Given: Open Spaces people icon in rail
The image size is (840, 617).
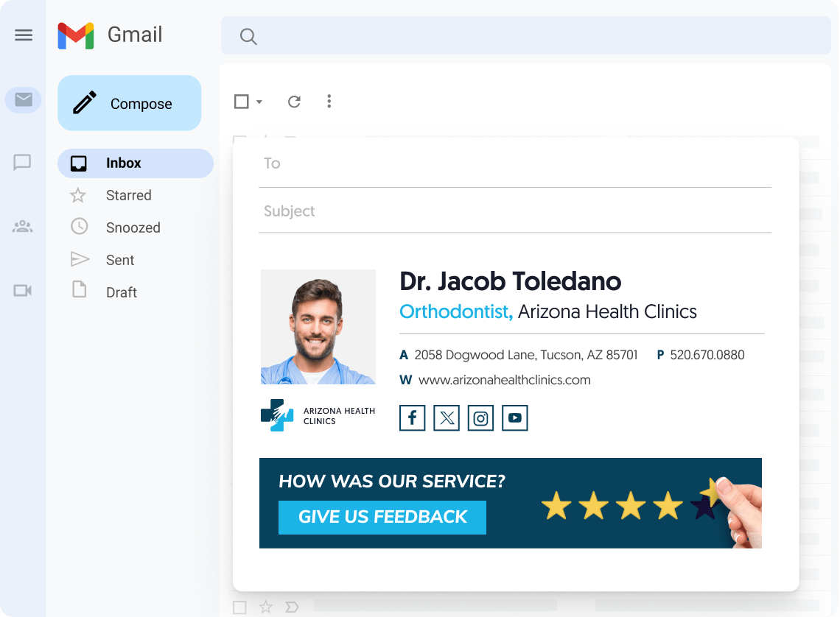Looking at the screenshot, I should (x=23, y=226).
